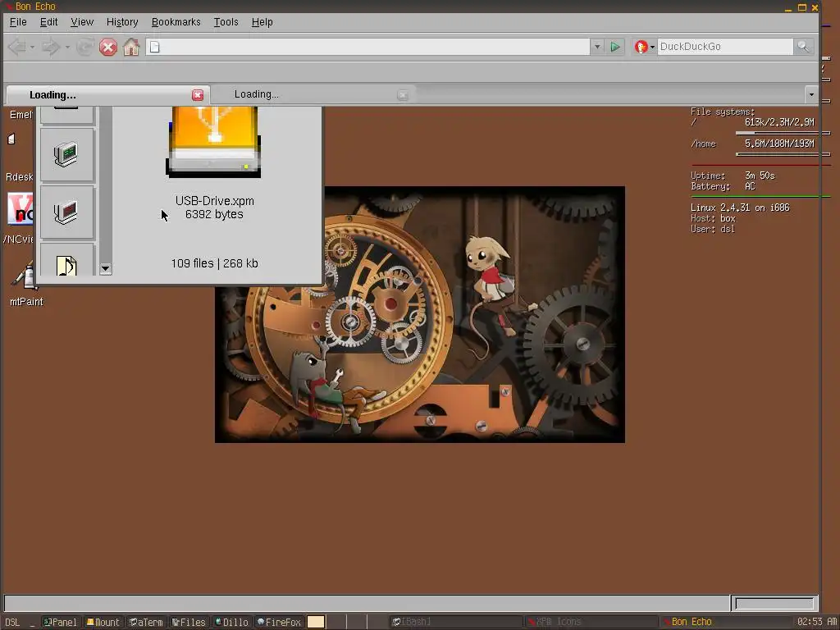Switch to [Bash] window in taskbar

454,622
